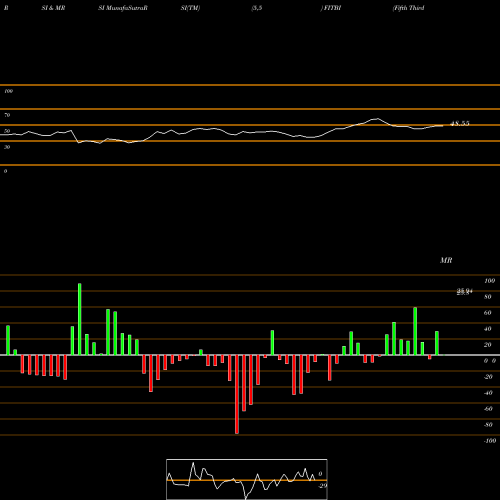This screenshot has width=500, height=500.
Task: Click the 'MR' panel label
Action: (446, 260)
